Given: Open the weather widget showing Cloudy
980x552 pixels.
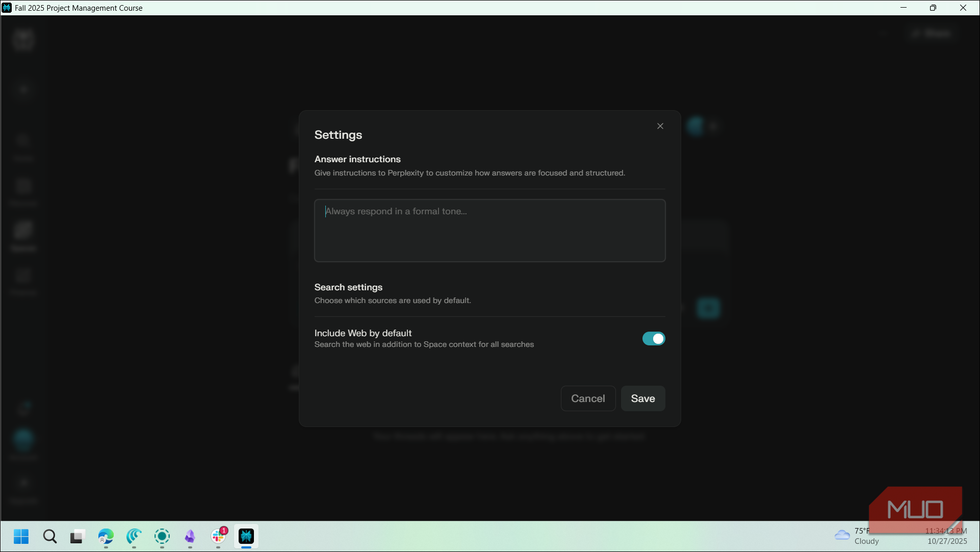Looking at the screenshot, I should [x=857, y=536].
